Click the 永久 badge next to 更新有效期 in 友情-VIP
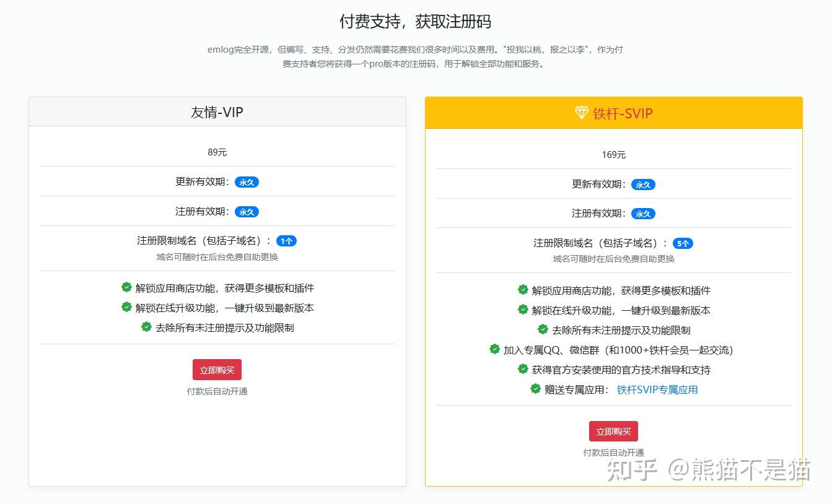Screen dimensions: 832x504 coord(247,181)
